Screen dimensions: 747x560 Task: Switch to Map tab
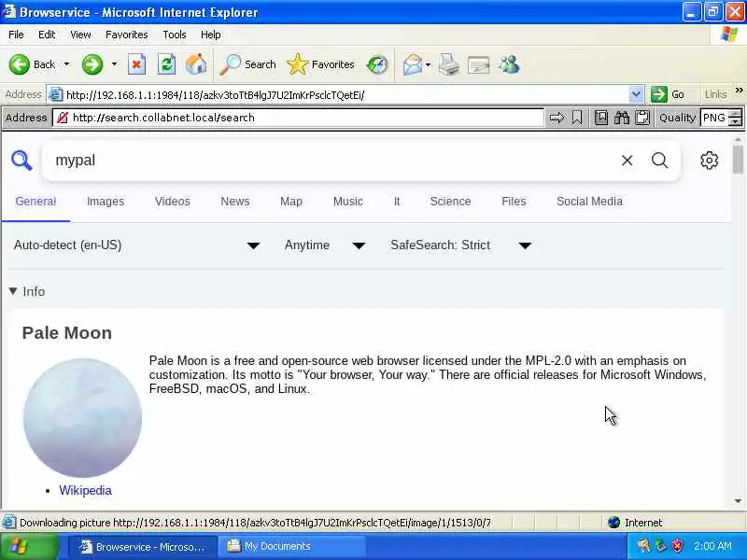[291, 202]
